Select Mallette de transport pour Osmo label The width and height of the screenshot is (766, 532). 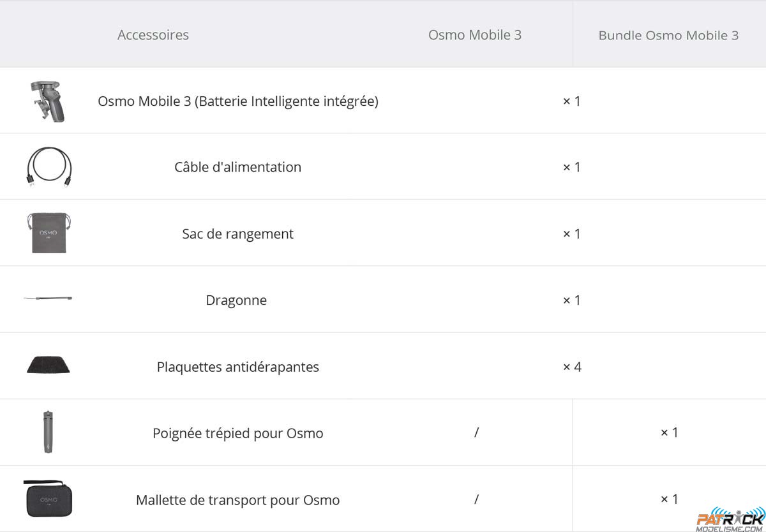point(238,500)
